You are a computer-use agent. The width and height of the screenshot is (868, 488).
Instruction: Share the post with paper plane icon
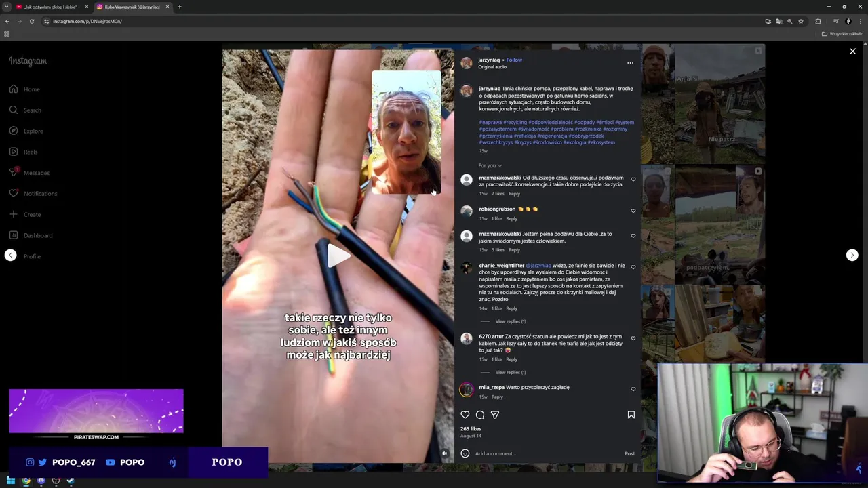pyautogui.click(x=495, y=415)
